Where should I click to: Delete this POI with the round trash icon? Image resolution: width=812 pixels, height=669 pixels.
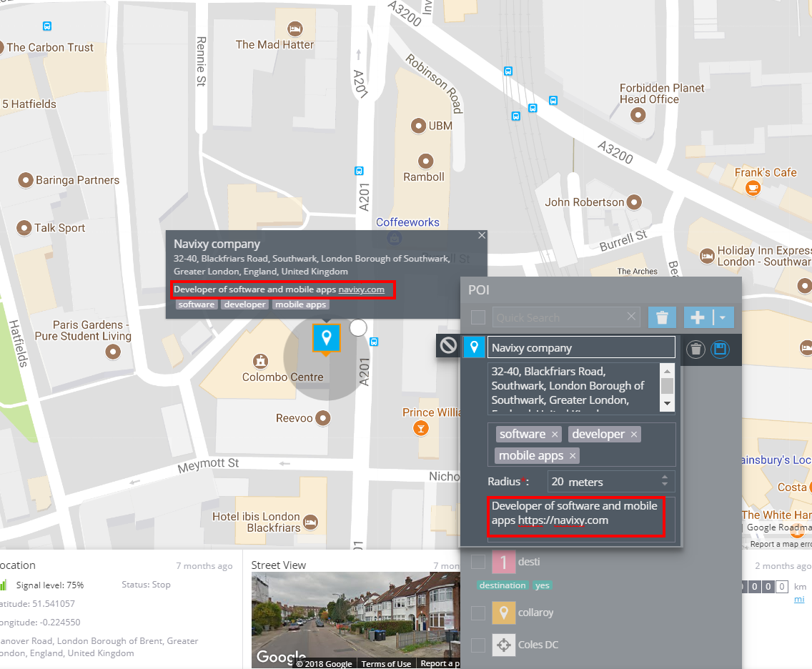point(696,350)
